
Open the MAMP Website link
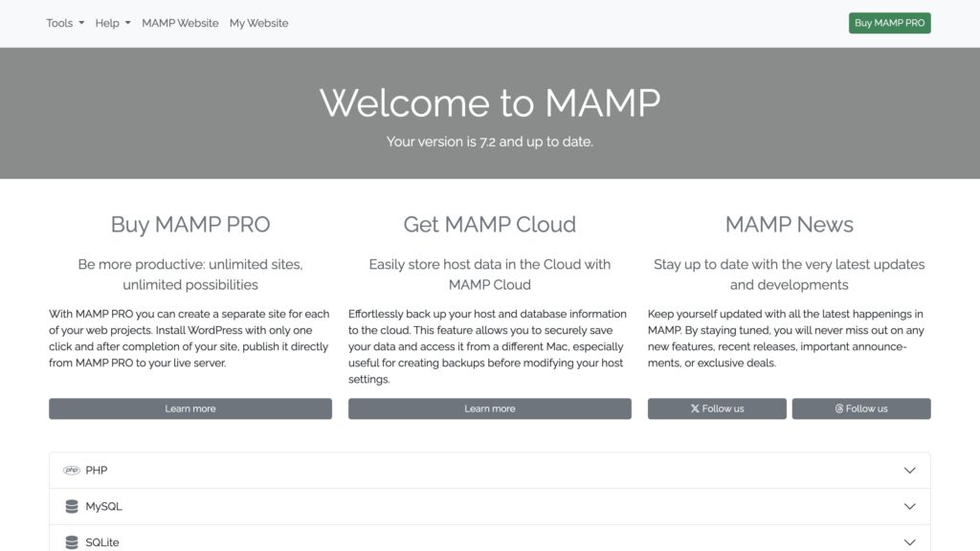180,23
